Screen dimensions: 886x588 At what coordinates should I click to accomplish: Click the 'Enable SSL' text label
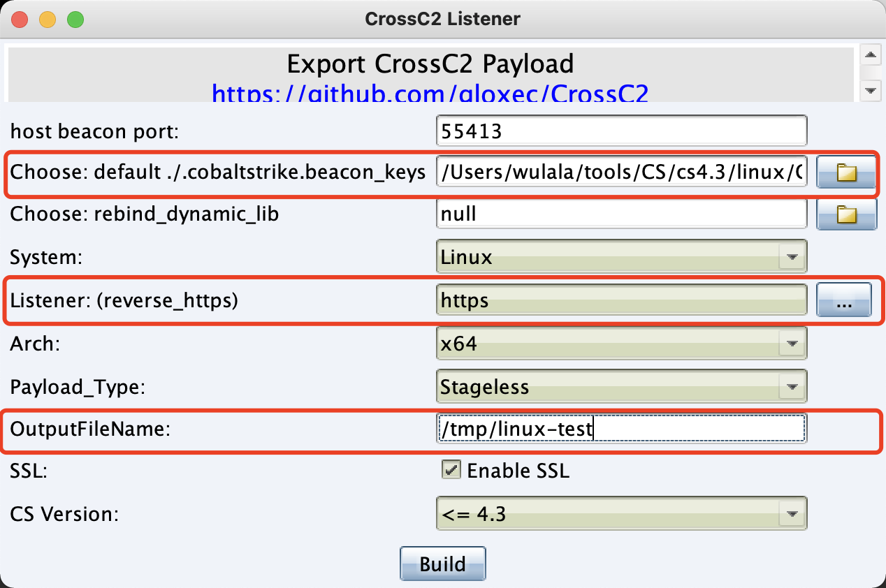518,471
